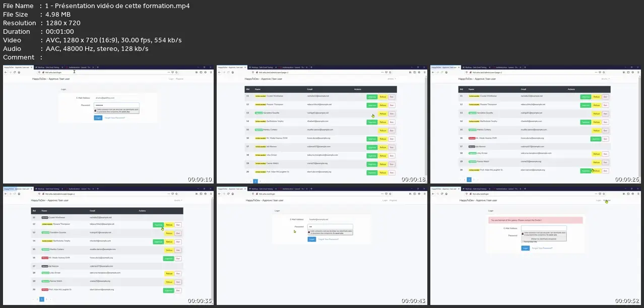The height and width of the screenshot is (308, 644).
Task: Open the frame stamped 00:00:18
Action: pyautogui.click(x=322, y=124)
